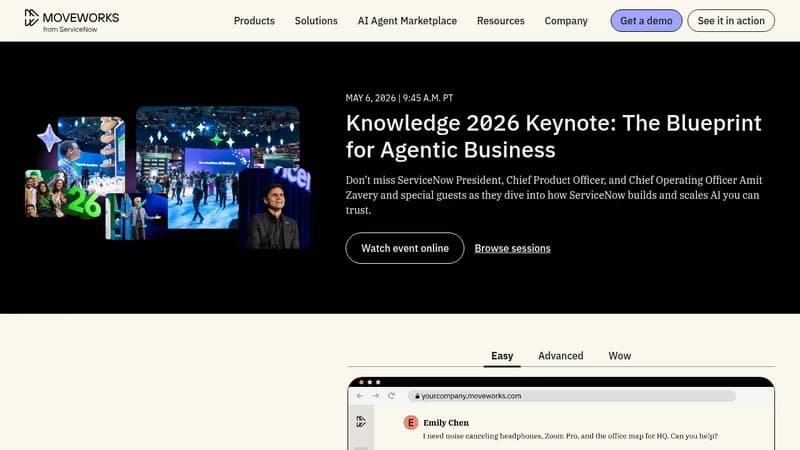Open AI Agent Marketplace in the nav bar

407,21
